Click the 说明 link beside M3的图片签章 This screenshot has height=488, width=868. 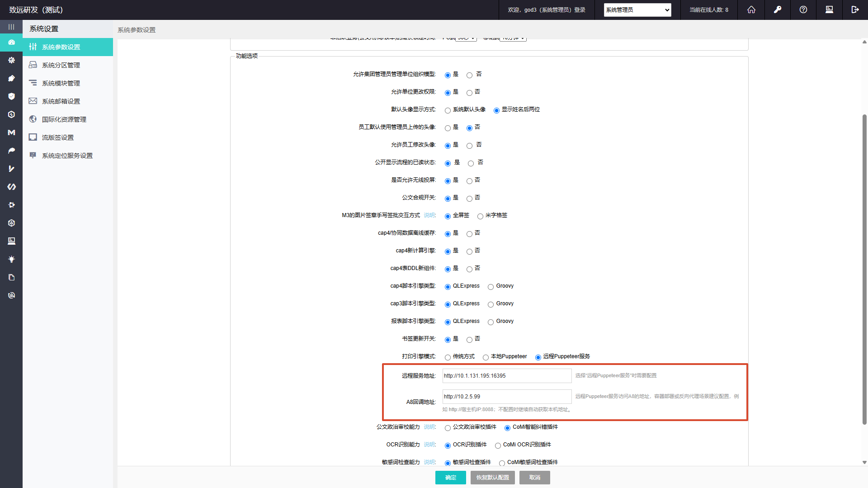(429, 215)
